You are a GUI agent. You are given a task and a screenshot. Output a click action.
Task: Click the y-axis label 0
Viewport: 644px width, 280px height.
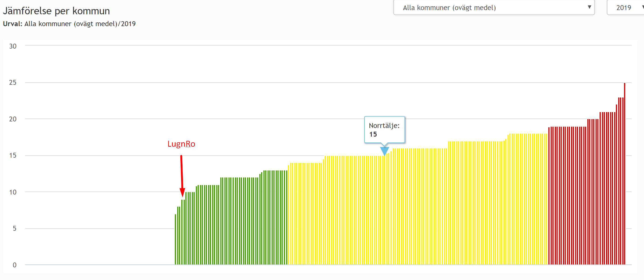[x=14, y=265]
